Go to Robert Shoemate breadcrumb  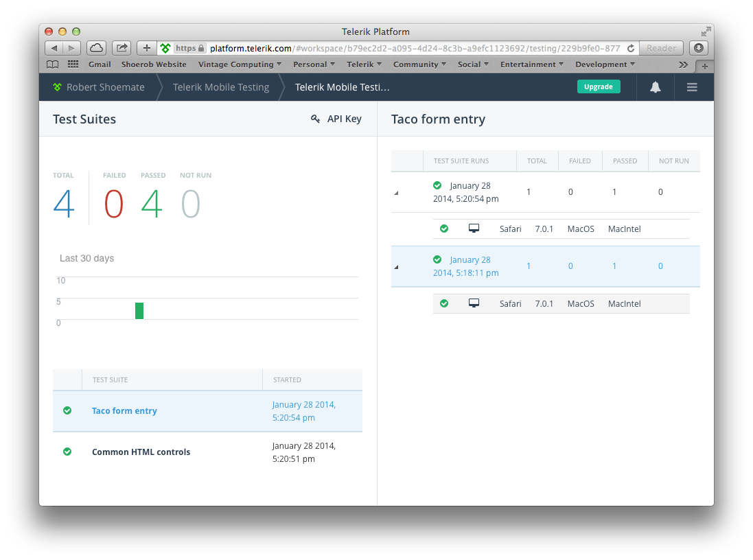point(105,87)
